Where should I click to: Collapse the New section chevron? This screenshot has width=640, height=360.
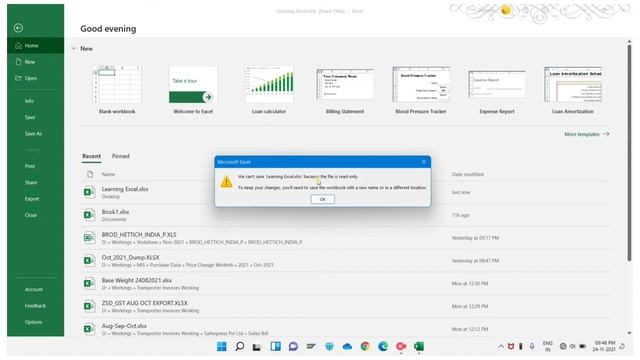point(73,49)
